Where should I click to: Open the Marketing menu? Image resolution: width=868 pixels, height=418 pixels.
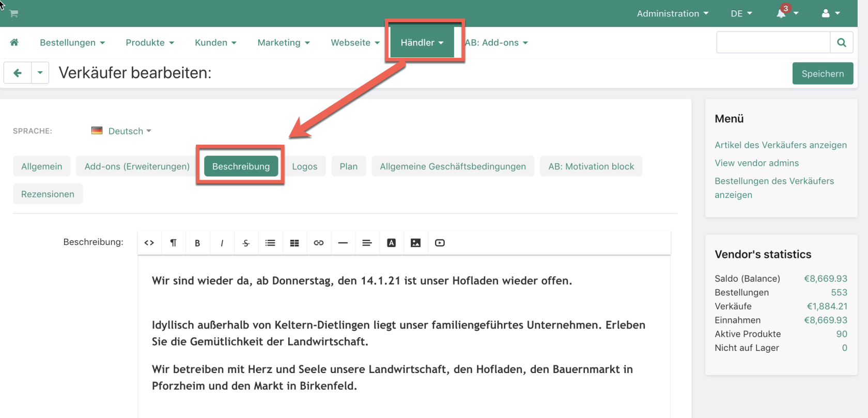click(x=284, y=42)
